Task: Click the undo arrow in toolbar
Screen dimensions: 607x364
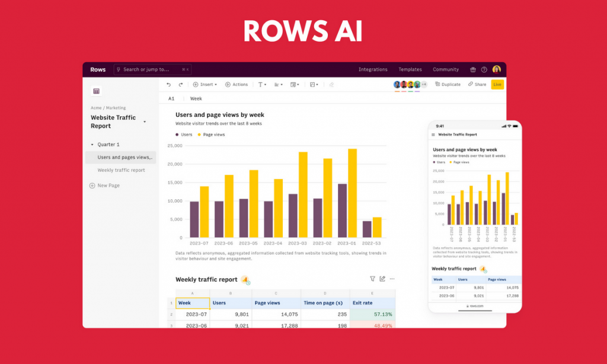Action: (x=169, y=85)
